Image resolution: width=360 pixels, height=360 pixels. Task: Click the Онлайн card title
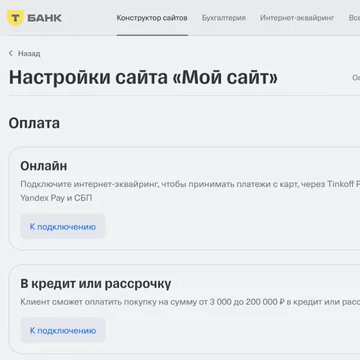point(44,166)
